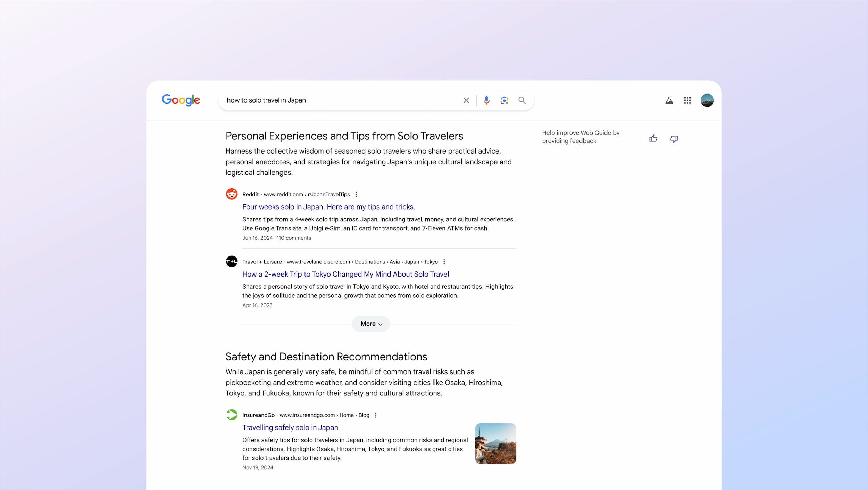Start a voice search with the microphone
Screen dimensions: 868x490
point(486,100)
